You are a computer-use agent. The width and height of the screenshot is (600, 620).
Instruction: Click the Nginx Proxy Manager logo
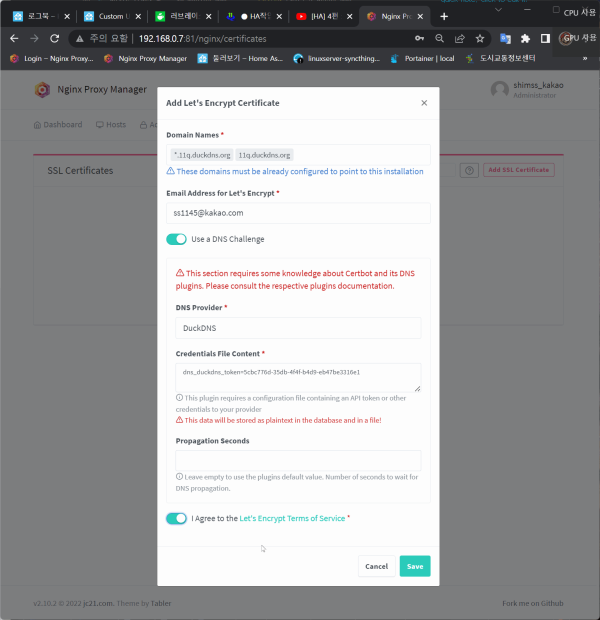pyautogui.click(x=42, y=90)
